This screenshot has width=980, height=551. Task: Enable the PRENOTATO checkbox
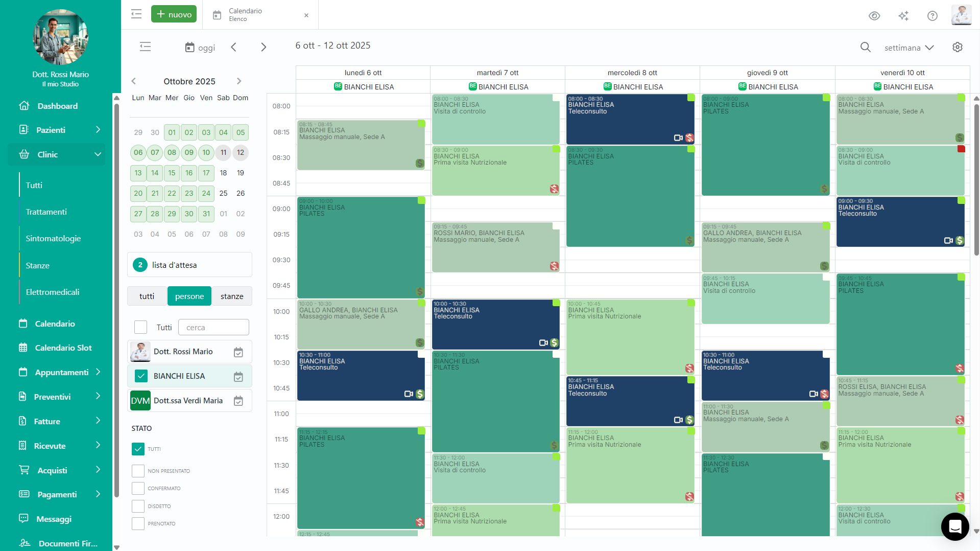138,523
